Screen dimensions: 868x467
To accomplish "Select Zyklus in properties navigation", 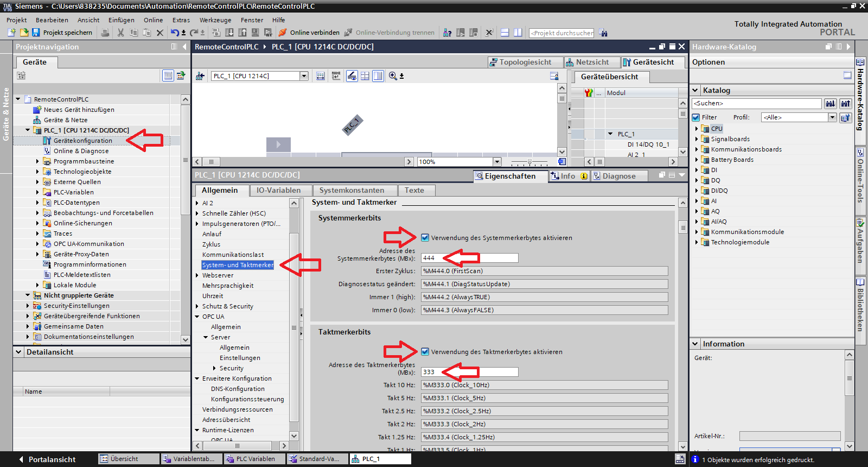I will 211,244.
